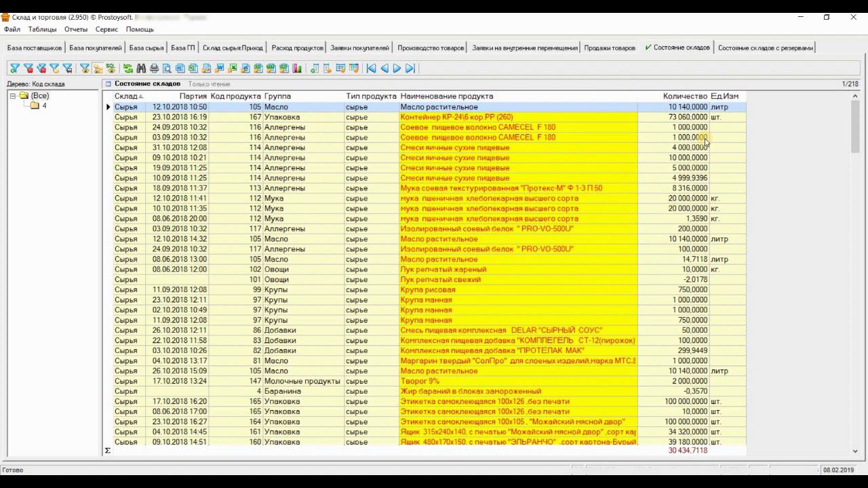Click the negative quantity cell -2,0178
The height and width of the screenshot is (488, 868).
[673, 279]
